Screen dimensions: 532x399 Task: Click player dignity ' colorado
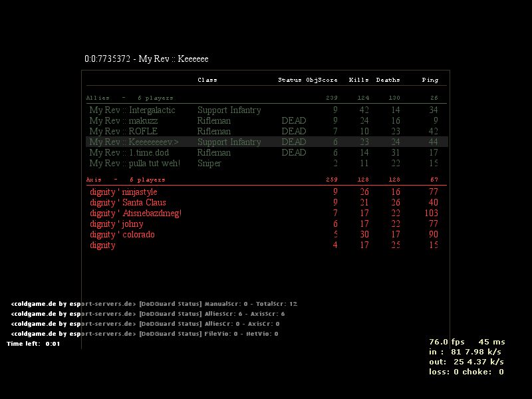[122, 235]
